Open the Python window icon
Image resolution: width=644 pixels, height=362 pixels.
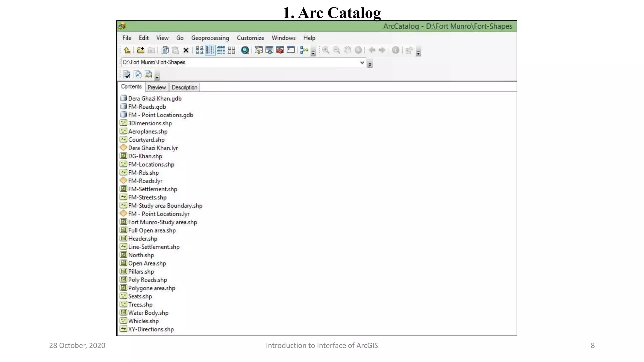[x=291, y=50]
